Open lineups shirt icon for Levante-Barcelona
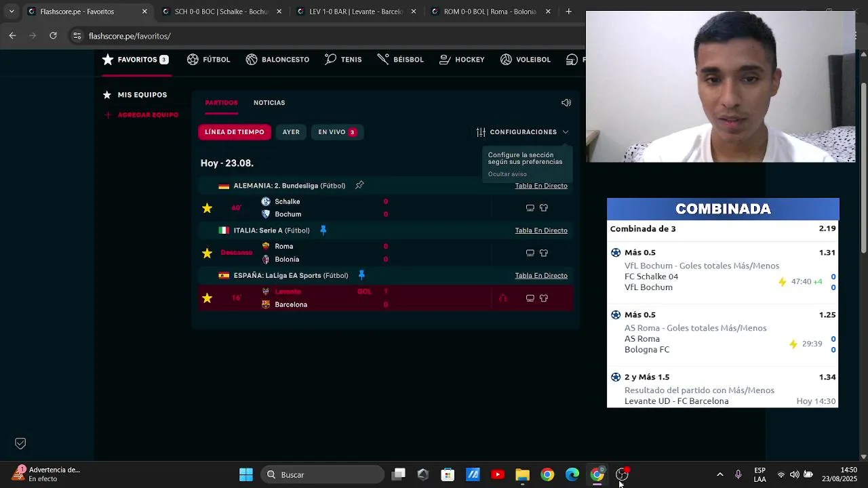Viewport: 868px width, 488px height. [x=544, y=298]
